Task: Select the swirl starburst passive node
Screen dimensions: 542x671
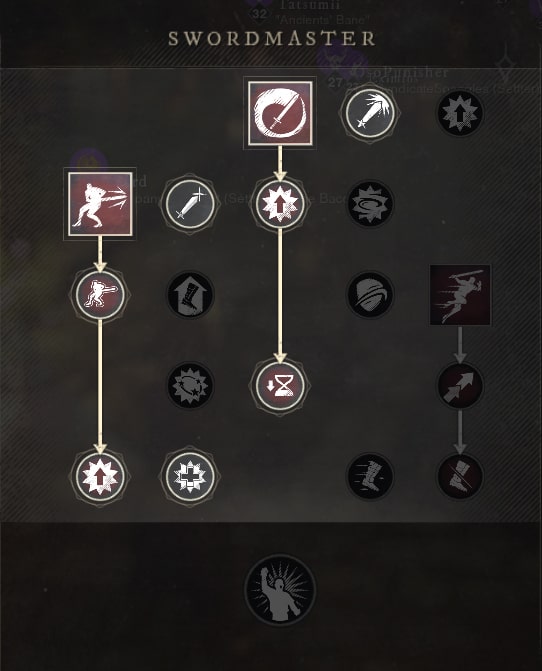Action: click(370, 204)
